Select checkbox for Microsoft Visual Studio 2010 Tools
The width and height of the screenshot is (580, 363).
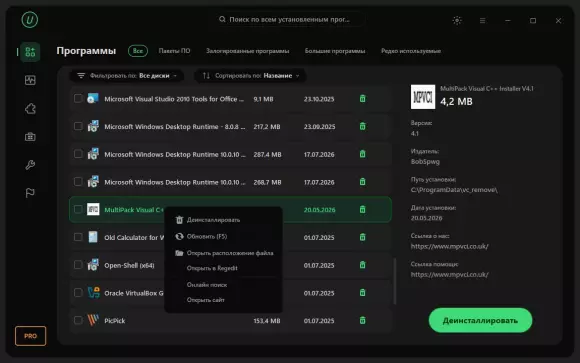[78, 99]
